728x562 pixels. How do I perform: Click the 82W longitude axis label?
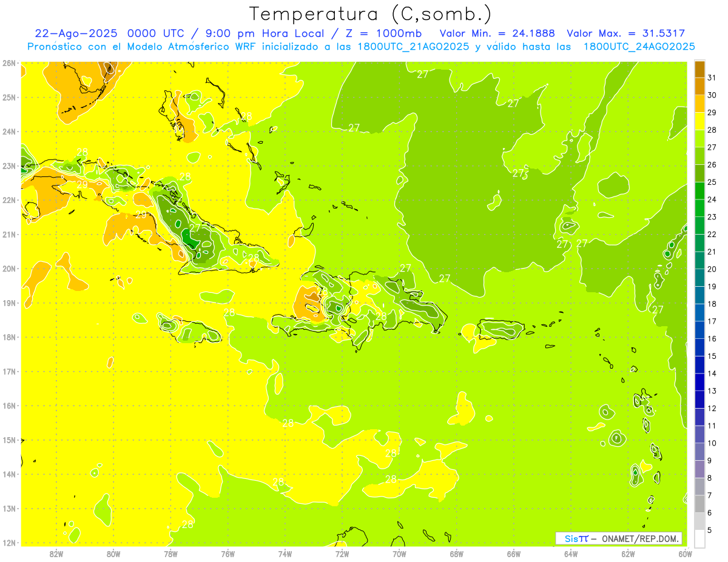pos(56,554)
